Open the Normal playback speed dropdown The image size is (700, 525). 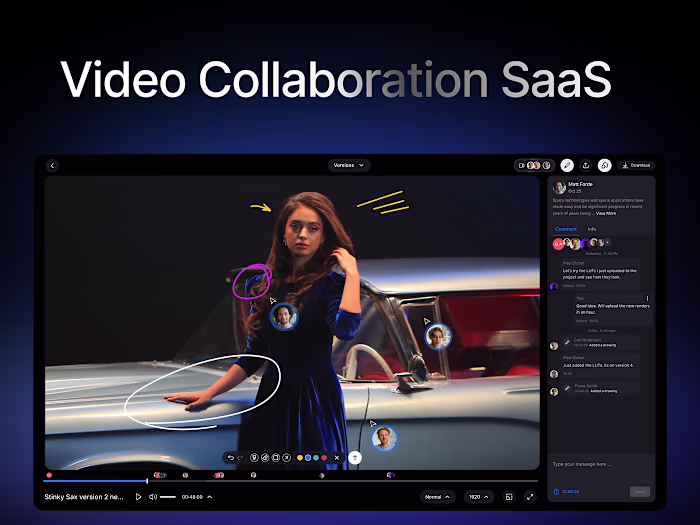pos(437,497)
